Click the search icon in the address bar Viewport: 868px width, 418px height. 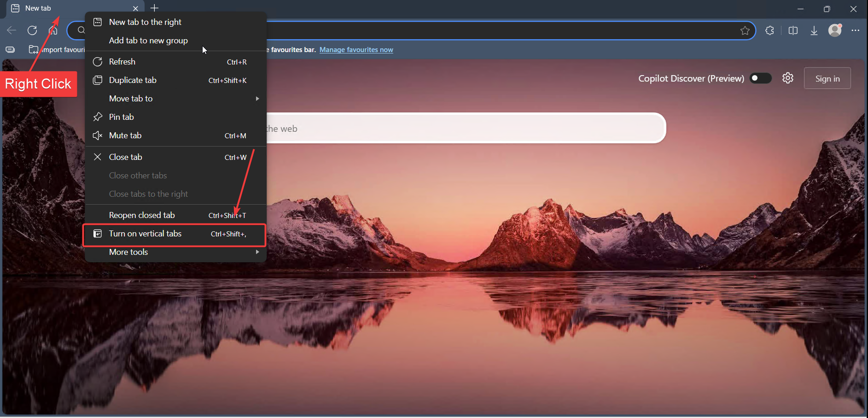click(81, 30)
